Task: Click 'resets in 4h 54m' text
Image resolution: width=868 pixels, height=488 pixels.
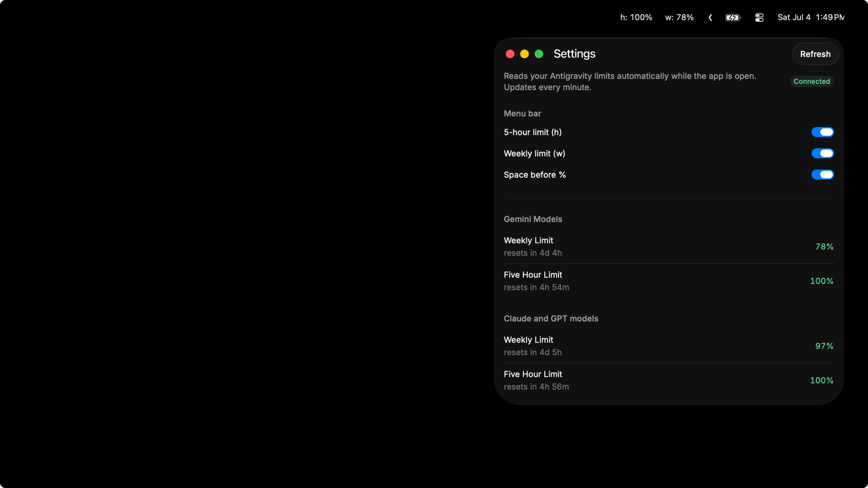Action: click(x=536, y=287)
